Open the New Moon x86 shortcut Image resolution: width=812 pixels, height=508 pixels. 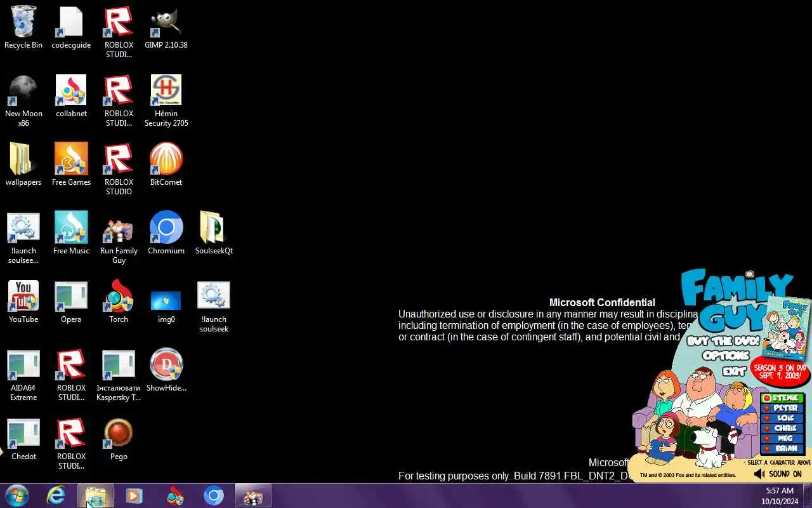click(23, 101)
